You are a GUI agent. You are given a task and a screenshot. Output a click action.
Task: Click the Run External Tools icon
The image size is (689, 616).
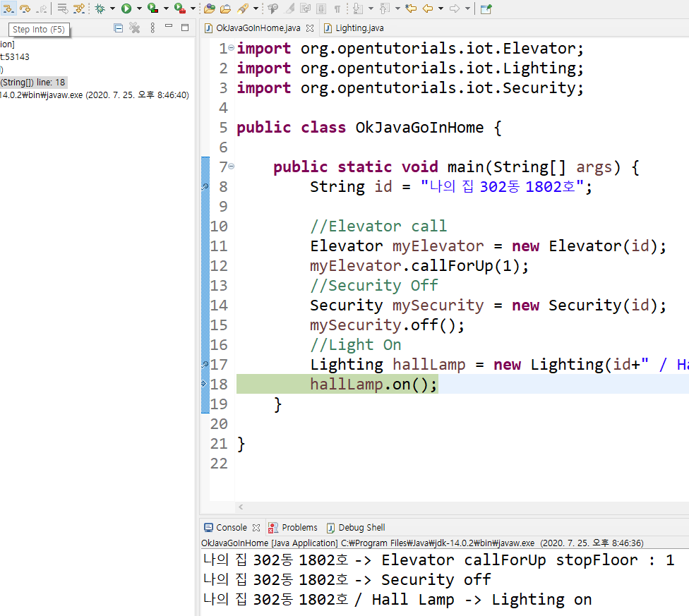pyautogui.click(x=180, y=8)
